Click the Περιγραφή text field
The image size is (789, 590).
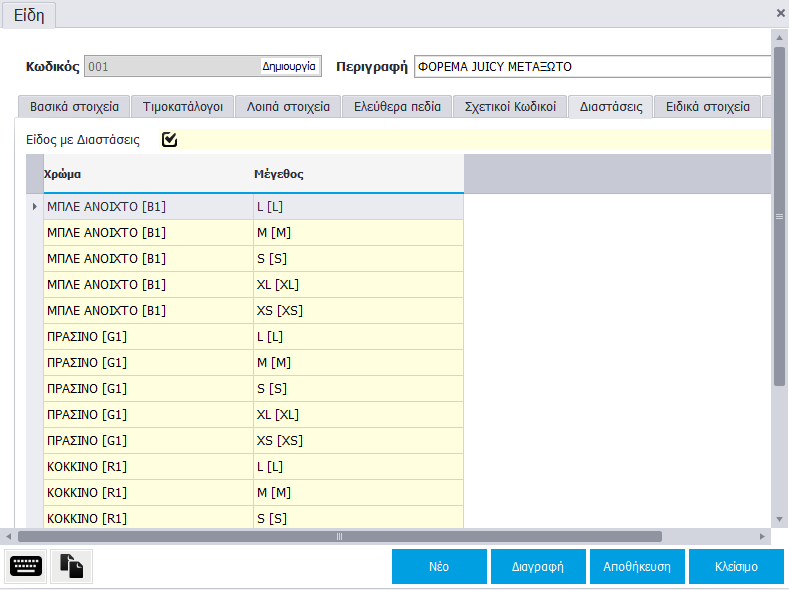pyautogui.click(x=592, y=67)
